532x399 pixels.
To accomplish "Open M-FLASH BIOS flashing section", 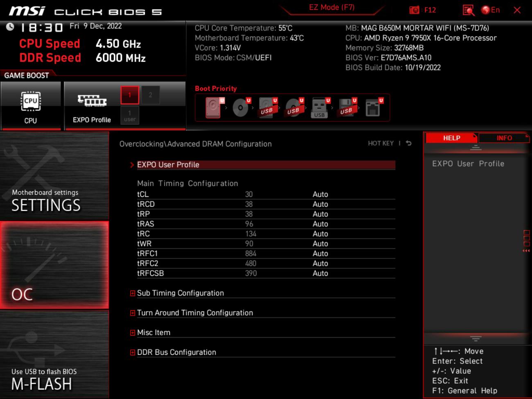I will point(54,354).
